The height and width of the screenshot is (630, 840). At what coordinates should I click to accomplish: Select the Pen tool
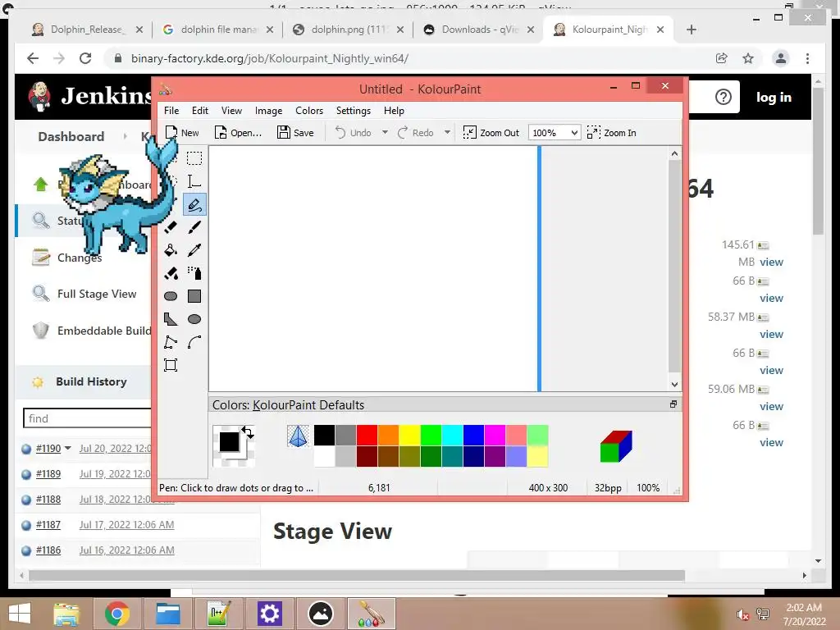coord(194,204)
